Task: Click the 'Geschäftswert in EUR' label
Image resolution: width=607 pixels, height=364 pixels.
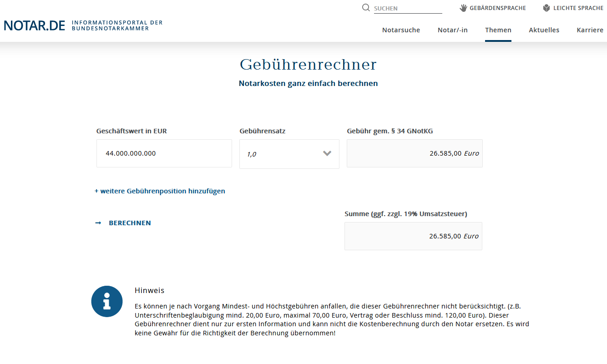Action: [132, 131]
